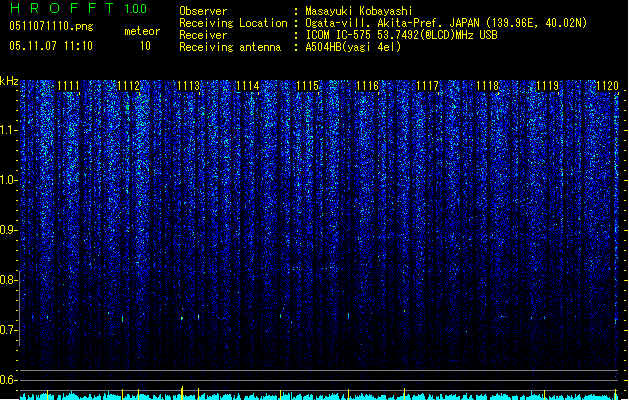Screen dimensions: 629x400
Task: Click the 1116 time marker
Action: [x=367, y=86]
